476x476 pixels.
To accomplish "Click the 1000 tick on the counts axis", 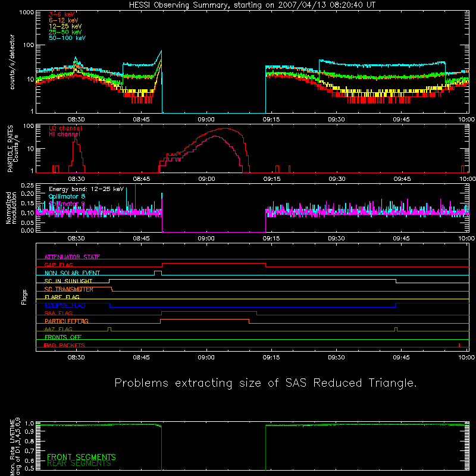I will pos(27,12).
